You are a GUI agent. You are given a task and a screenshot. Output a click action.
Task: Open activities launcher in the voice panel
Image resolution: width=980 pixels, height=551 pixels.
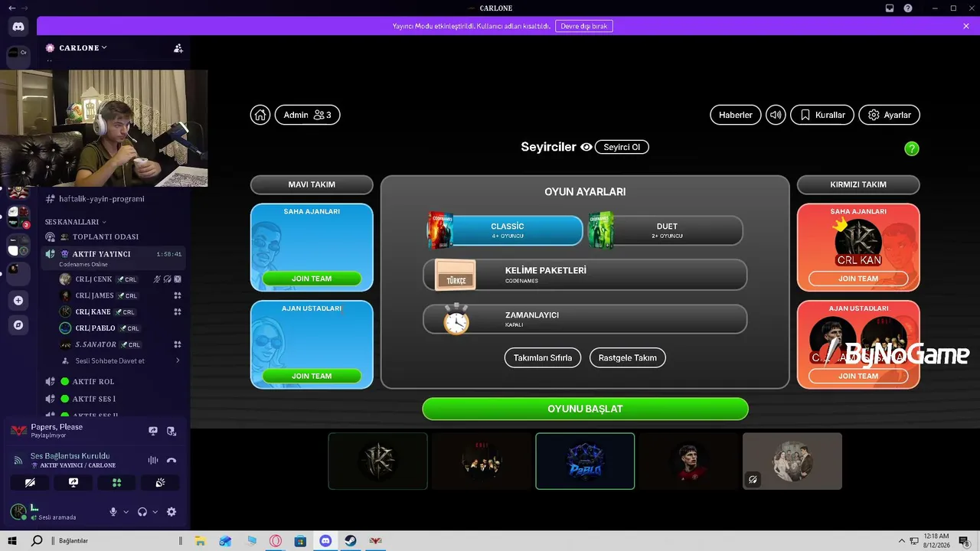click(x=116, y=482)
